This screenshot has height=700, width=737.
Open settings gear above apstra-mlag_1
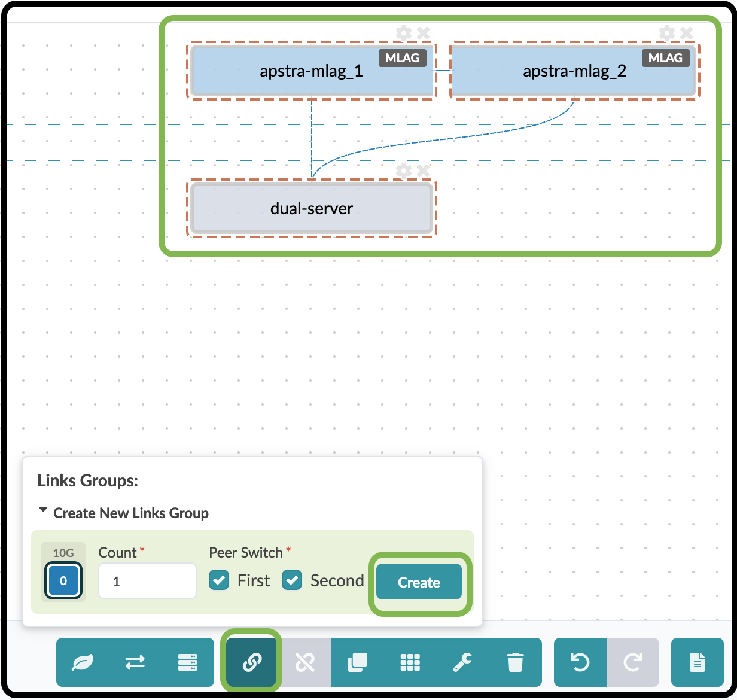(404, 33)
